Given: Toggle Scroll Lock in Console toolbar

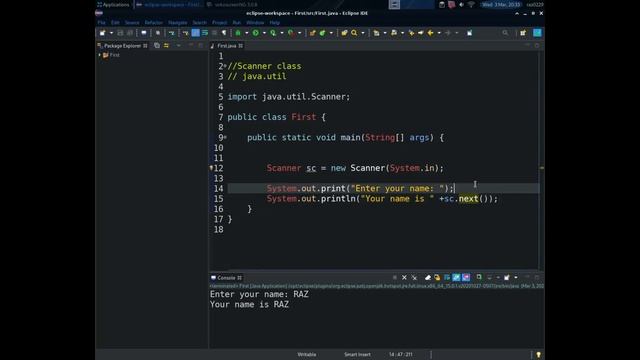Looking at the screenshot, I should [x=437, y=278].
